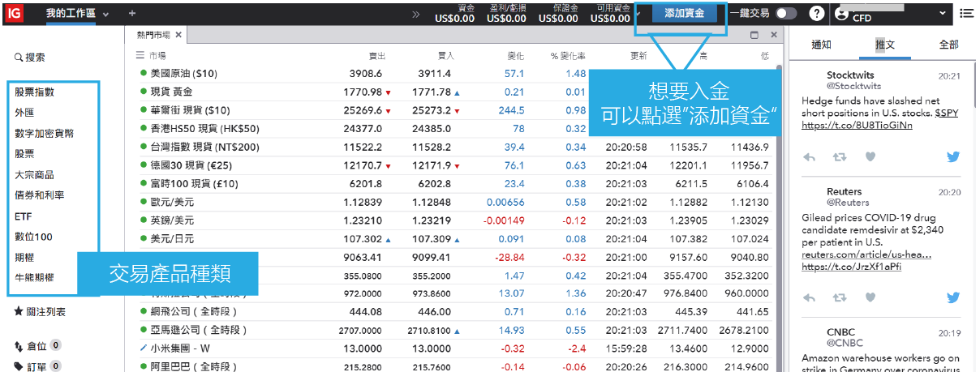Select the 現貨 黃金 row
Image resolution: width=980 pixels, height=372 pixels.
point(454,92)
